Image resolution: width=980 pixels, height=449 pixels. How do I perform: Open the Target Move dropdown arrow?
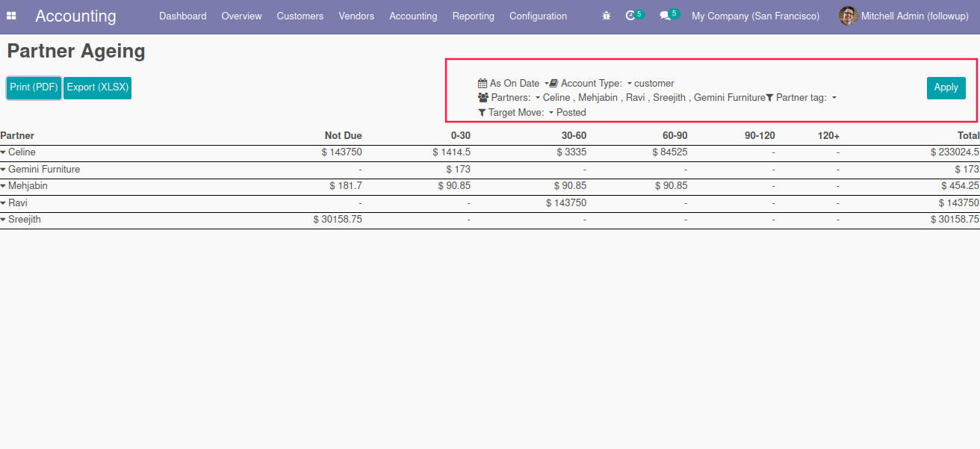[x=551, y=113]
